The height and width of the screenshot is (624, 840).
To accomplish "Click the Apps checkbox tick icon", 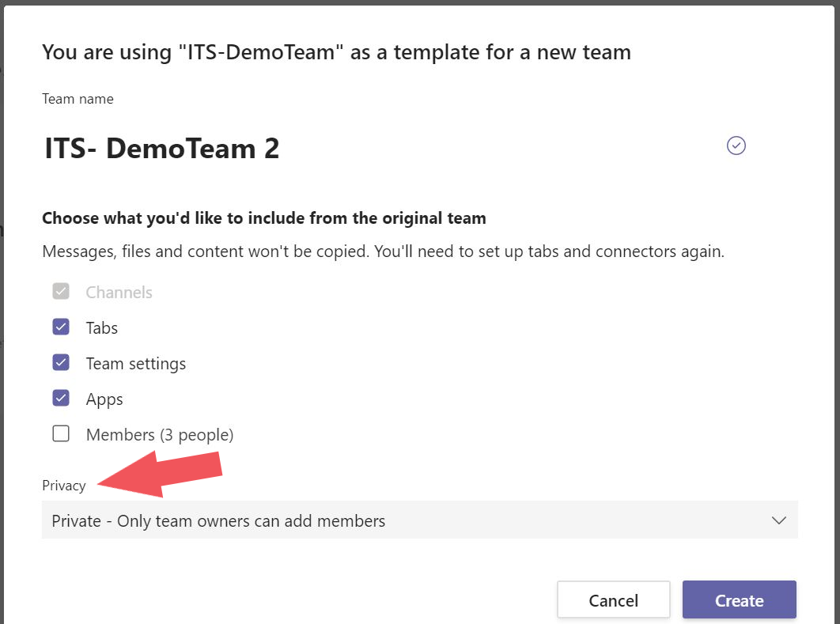I will coord(61,397).
